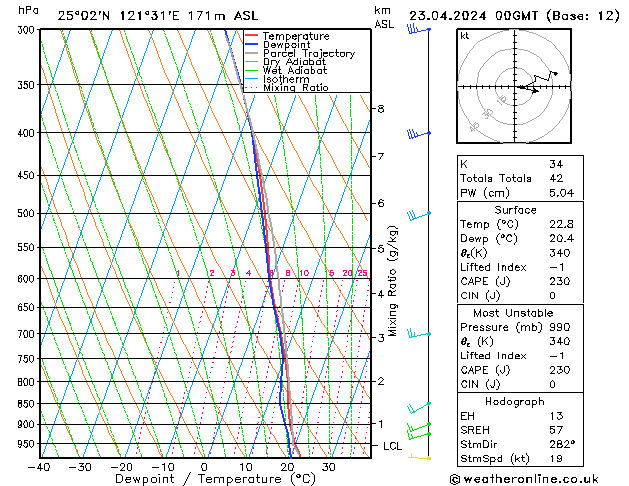Viewport: 629px width, 486px height.
Task: Click the Hodograph section heading in table
Action: point(515,401)
